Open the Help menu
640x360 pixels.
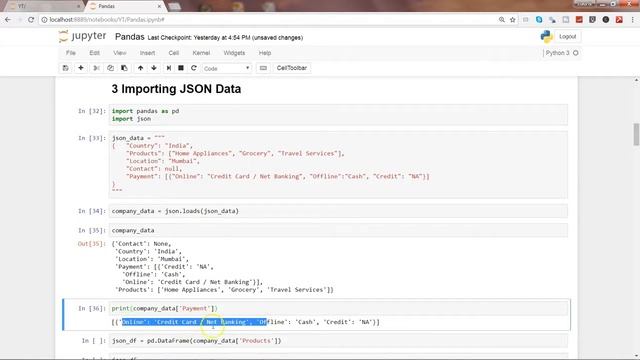pyautogui.click(x=265, y=53)
